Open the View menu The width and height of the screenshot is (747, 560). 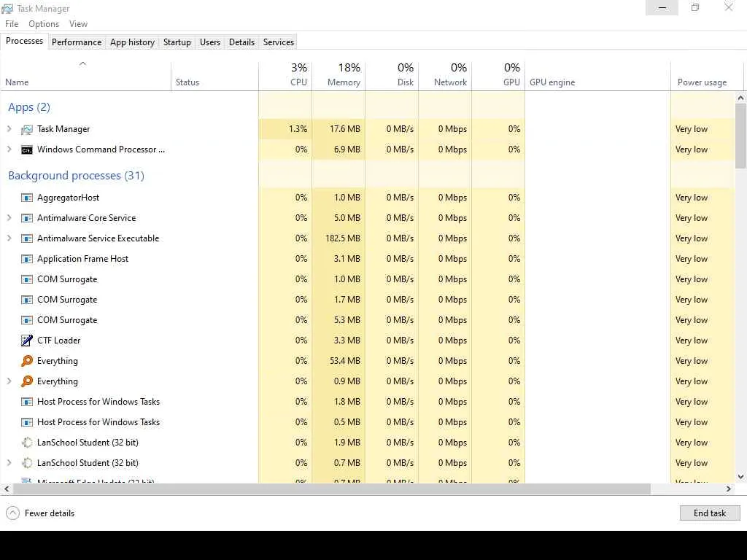[78, 24]
